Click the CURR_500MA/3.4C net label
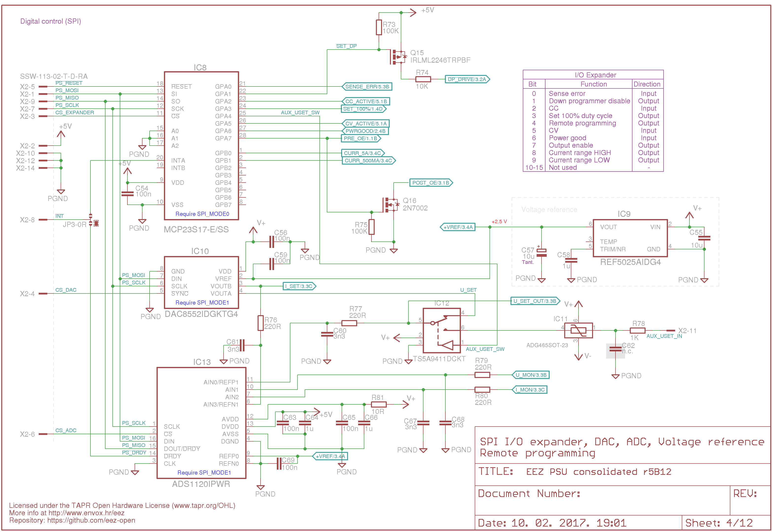The height and width of the screenshot is (532, 772). pyautogui.click(x=368, y=161)
